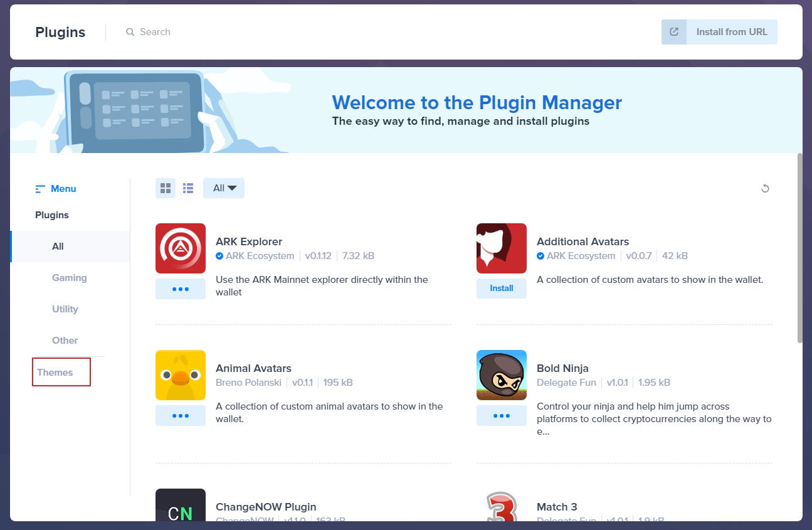
Task: Open the All filter dropdown
Action: tap(224, 188)
